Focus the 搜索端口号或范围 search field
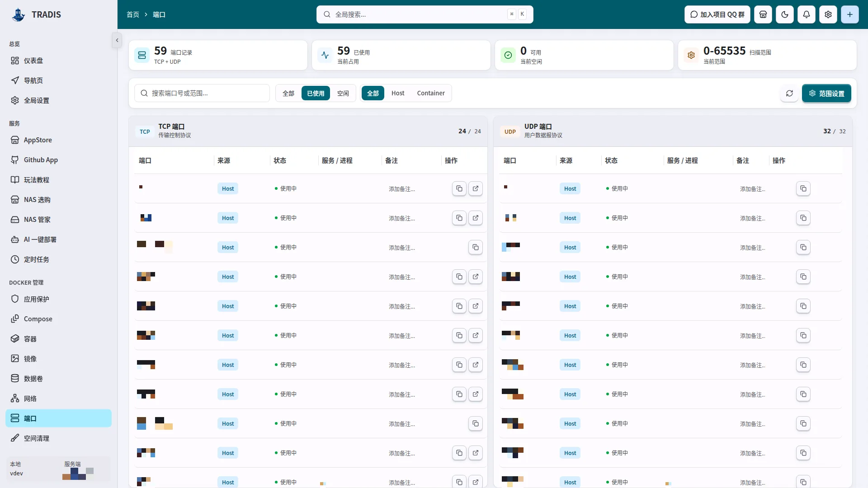The width and height of the screenshot is (868, 488). coord(202,93)
